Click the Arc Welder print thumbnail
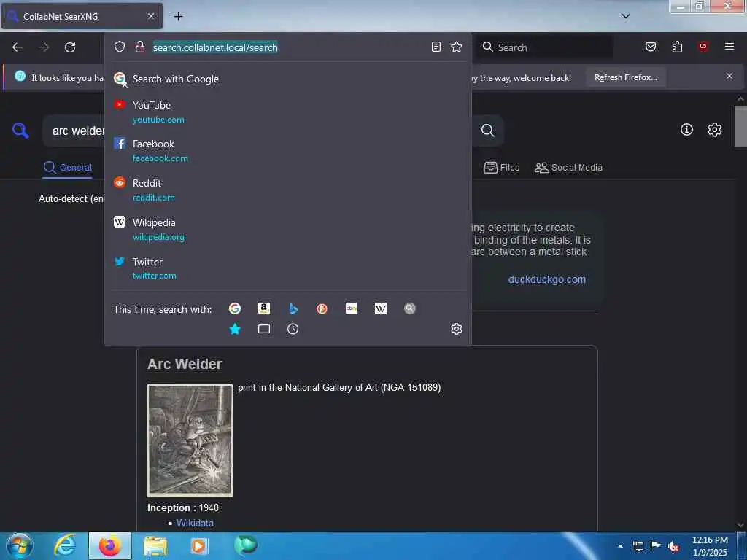 [190, 440]
